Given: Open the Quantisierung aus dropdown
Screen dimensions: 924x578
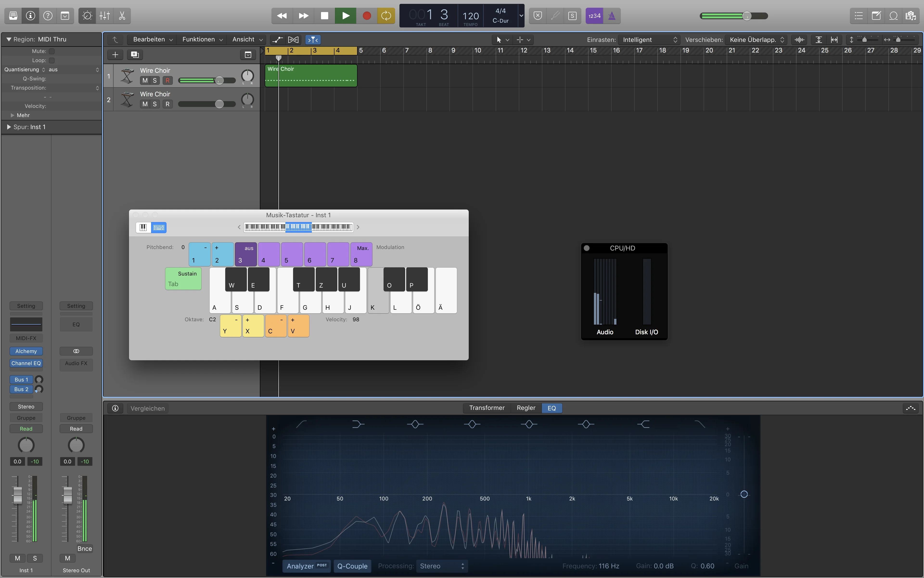Looking at the screenshot, I should 73,70.
